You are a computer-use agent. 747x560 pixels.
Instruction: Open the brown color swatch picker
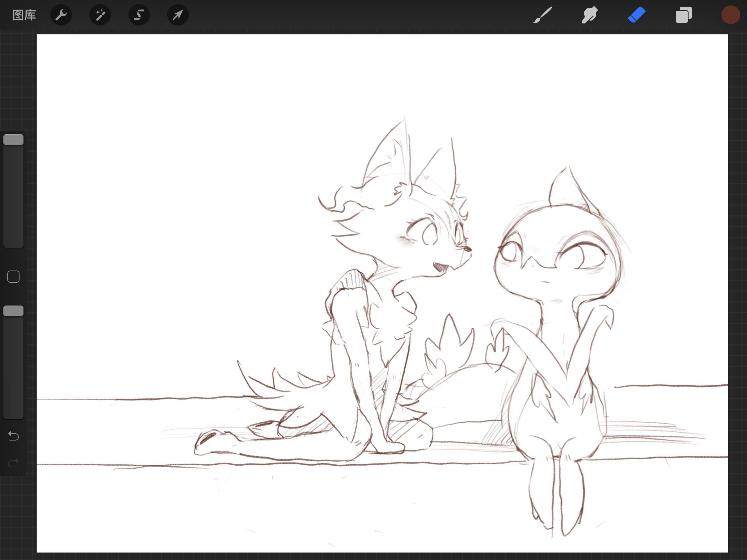pos(731,15)
